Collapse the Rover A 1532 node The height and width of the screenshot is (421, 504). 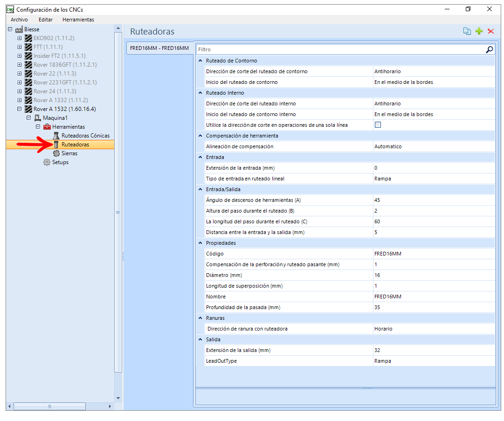click(x=19, y=109)
